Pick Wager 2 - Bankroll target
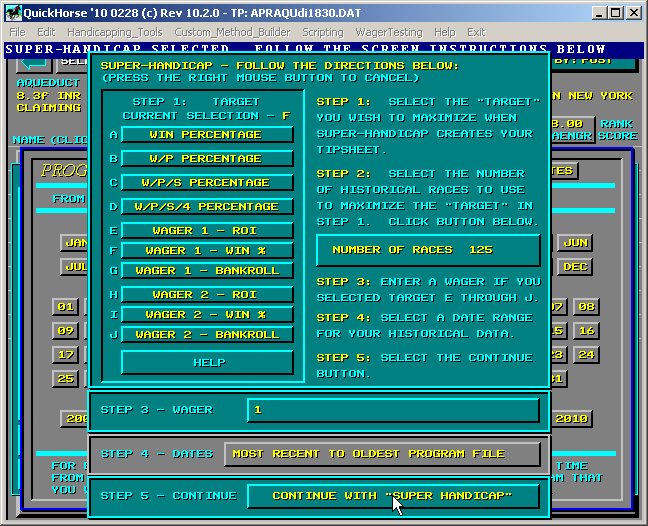Viewport: 648px width, 526px height. [207, 334]
